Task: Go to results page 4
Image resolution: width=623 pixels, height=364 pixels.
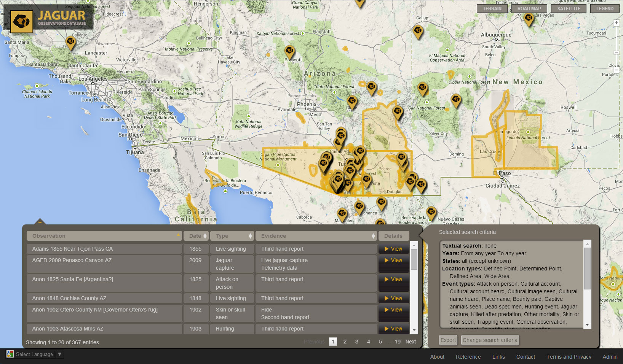Action: click(x=369, y=342)
